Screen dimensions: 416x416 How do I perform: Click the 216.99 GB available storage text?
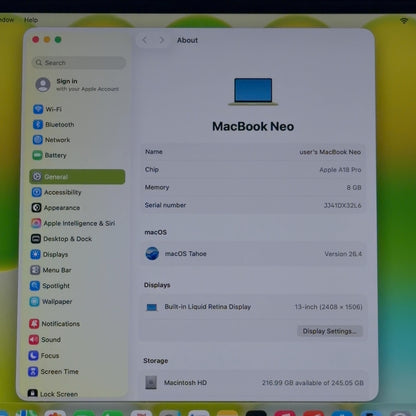312,383
